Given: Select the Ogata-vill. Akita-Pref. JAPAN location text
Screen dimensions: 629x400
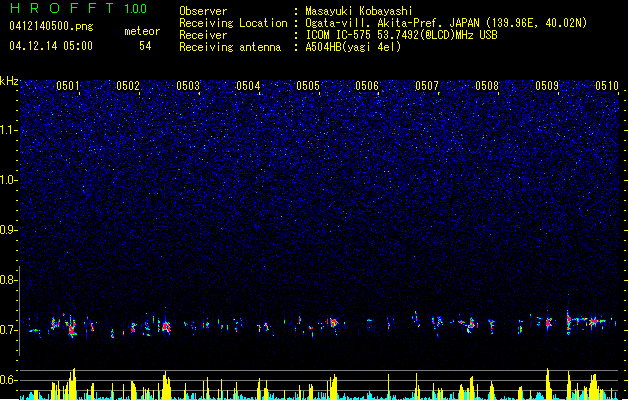Looking at the screenshot, I should coord(446,23).
